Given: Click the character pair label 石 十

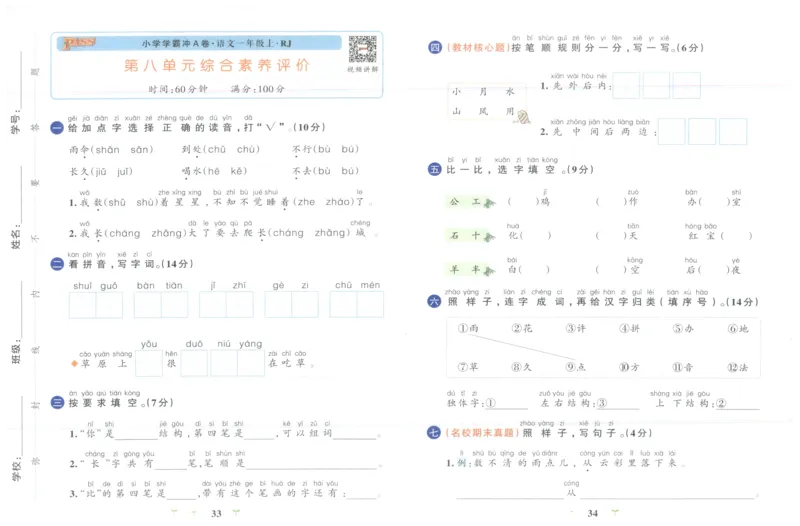Looking at the screenshot, I should point(465,236).
